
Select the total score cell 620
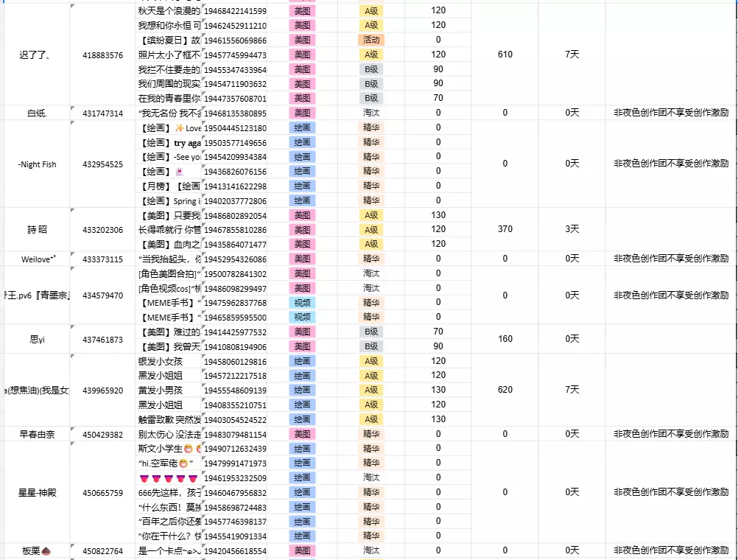point(505,390)
